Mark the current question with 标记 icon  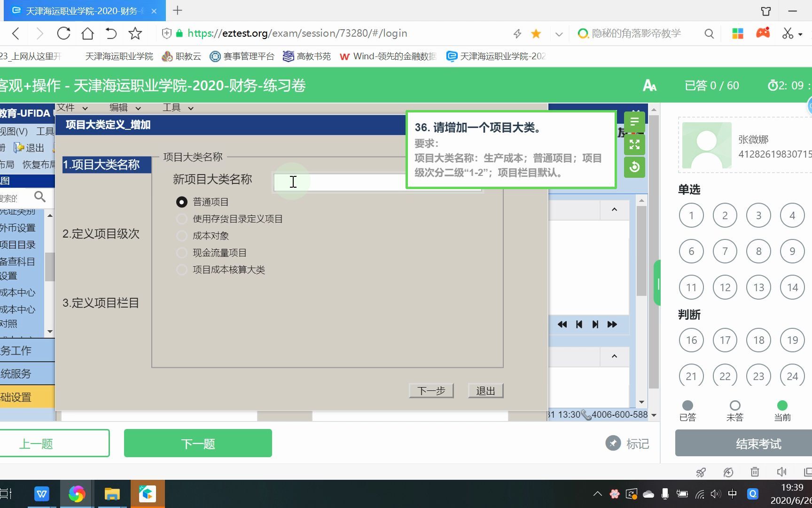click(613, 443)
